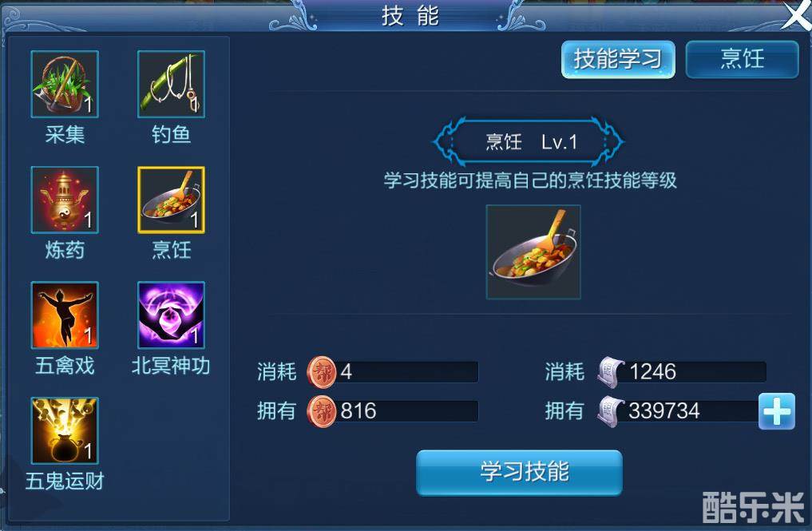
Task: Open the 五禽戏 skill icon
Action: 65,315
